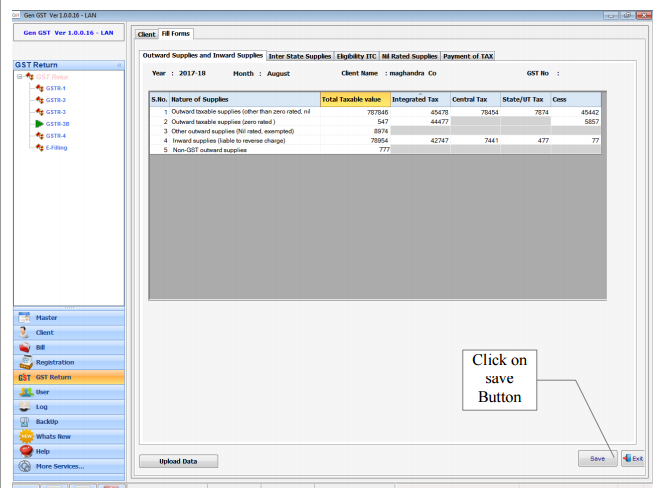The height and width of the screenshot is (488, 654).
Task: Switch to the Eligibility ITC tab
Action: pos(356,56)
